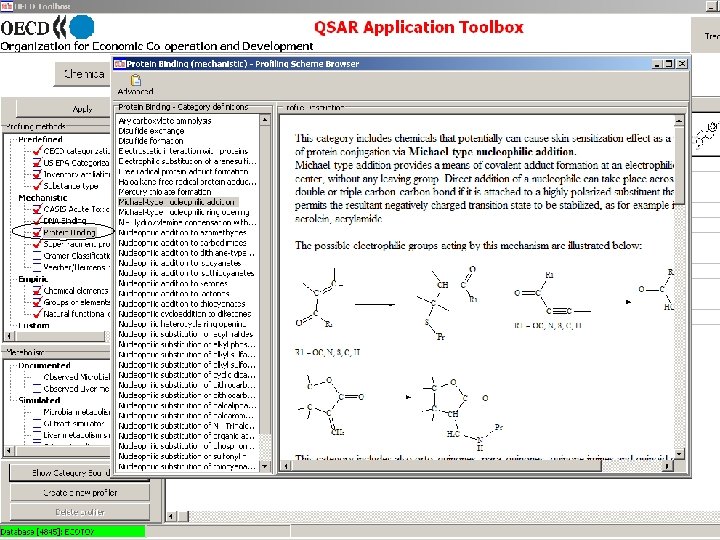Open the Advanced clipboard icon in browser

[x=135, y=80]
